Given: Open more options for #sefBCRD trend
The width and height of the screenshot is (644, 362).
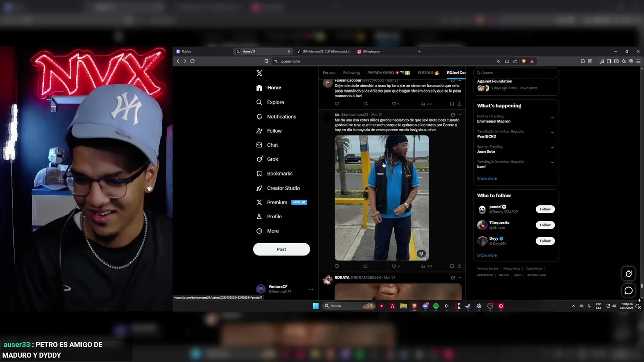Looking at the screenshot, I should [552, 132].
